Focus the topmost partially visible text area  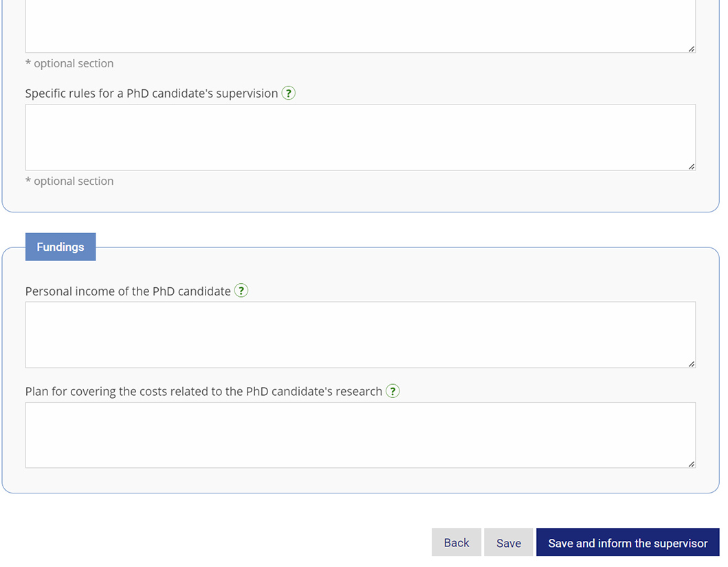[x=360, y=26]
